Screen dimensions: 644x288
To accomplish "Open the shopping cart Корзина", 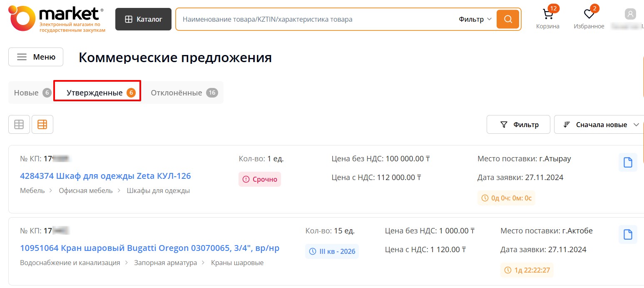I will coord(548,15).
